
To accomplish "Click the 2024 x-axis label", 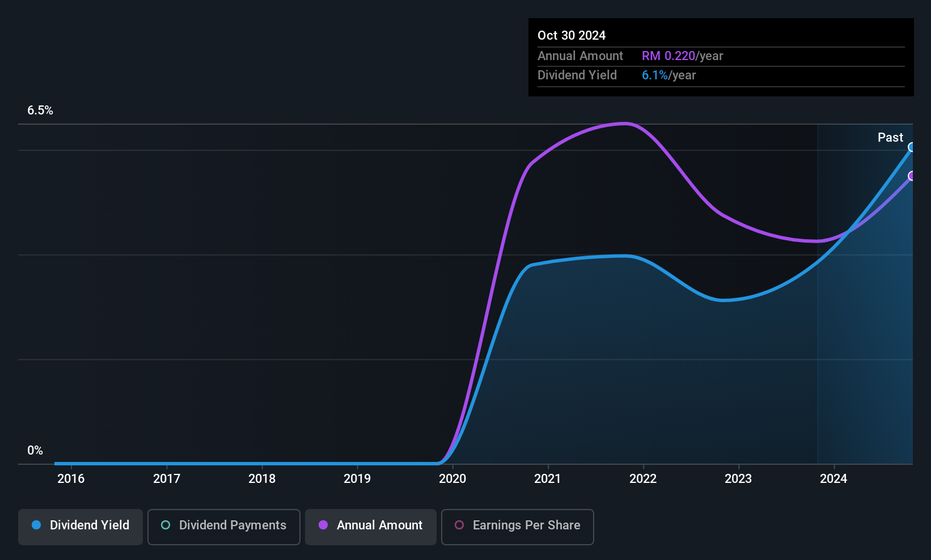I will click(x=833, y=479).
